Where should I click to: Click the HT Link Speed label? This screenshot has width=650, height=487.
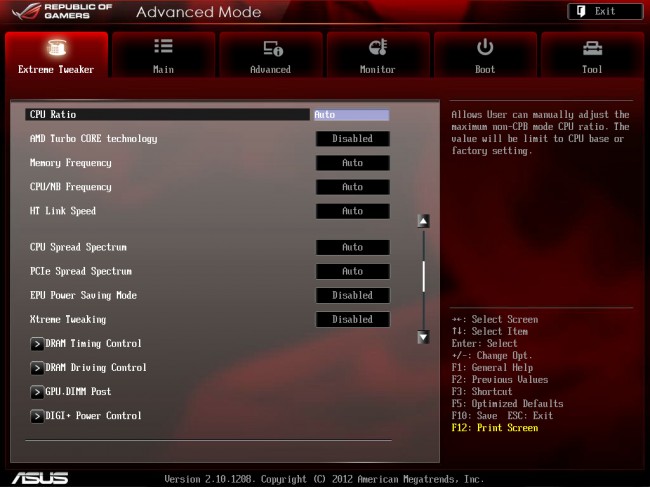[x=63, y=211]
